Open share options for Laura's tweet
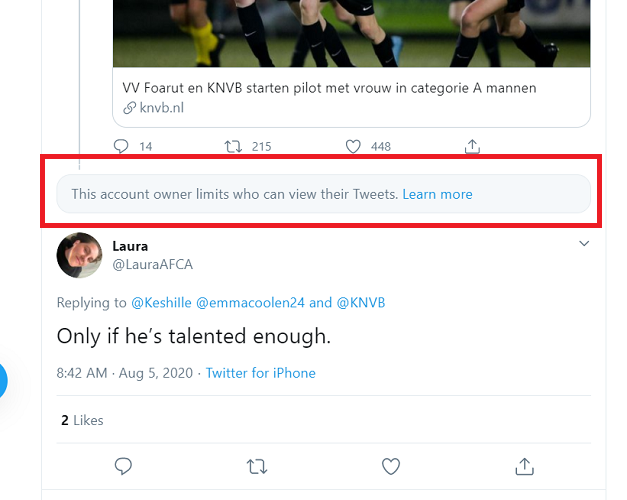The width and height of the screenshot is (627, 500). pyautogui.click(x=524, y=466)
